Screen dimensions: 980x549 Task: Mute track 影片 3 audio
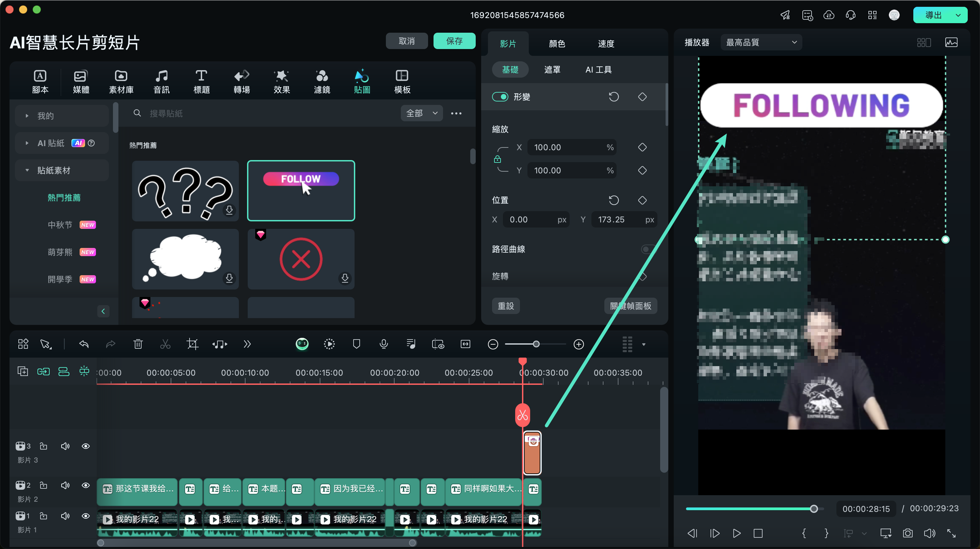point(65,446)
